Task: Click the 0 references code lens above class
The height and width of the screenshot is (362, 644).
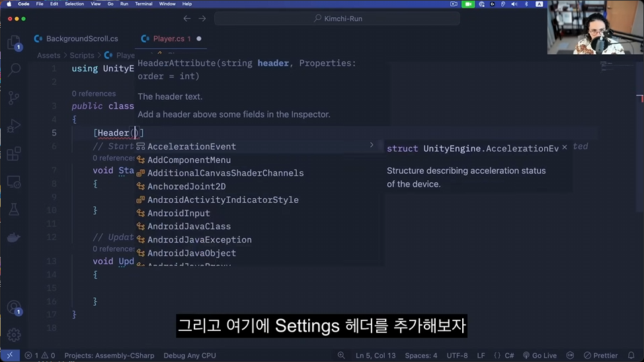Action: coord(94,94)
